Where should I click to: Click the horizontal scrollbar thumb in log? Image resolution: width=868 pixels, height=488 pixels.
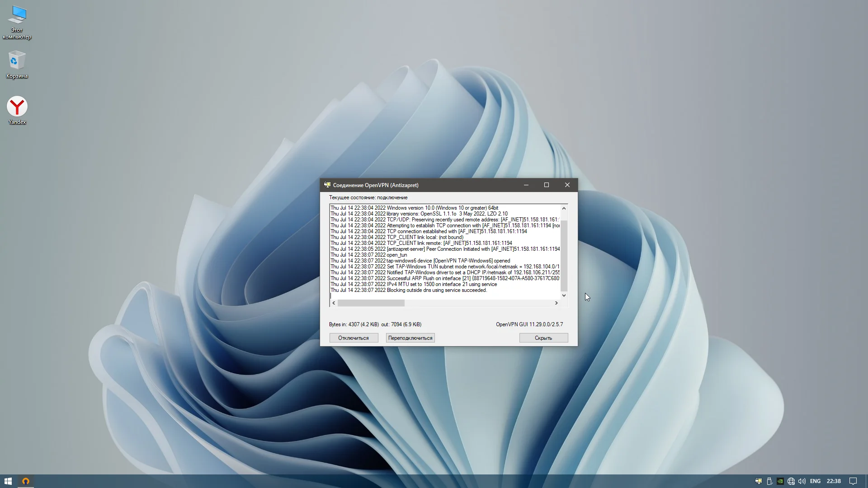tap(371, 303)
